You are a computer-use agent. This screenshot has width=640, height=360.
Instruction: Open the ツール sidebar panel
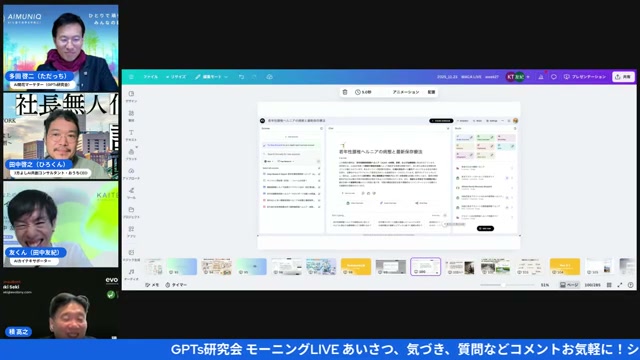click(131, 193)
